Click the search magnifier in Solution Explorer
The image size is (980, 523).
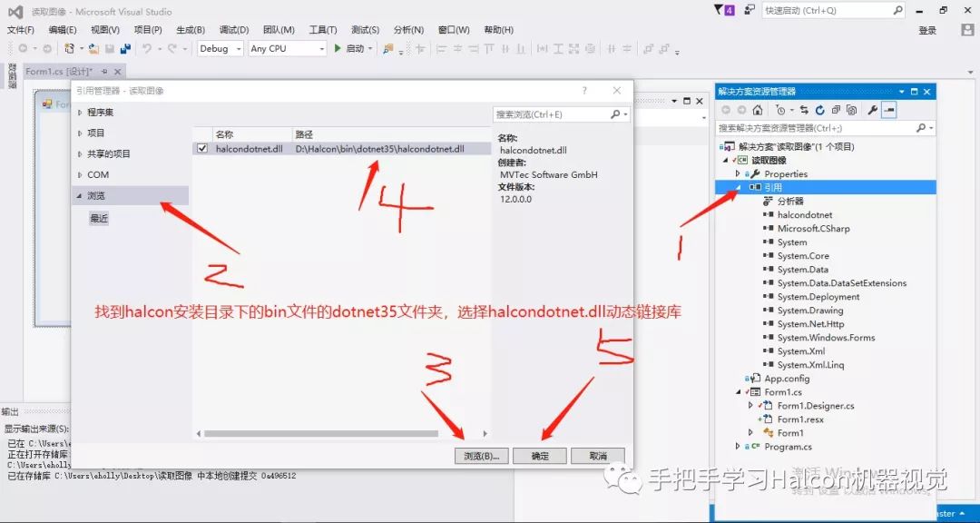click(x=921, y=128)
